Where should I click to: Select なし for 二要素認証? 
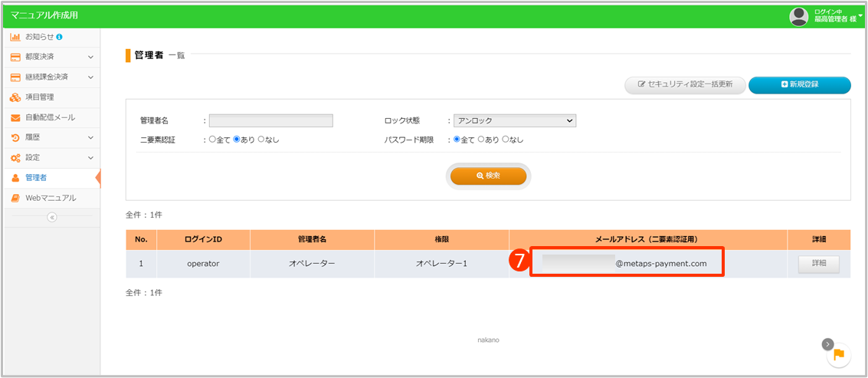click(x=261, y=140)
